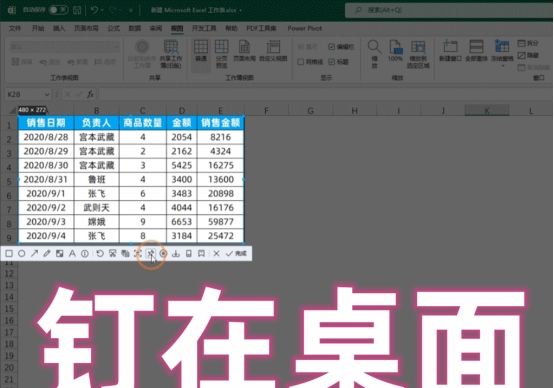The width and height of the screenshot is (554, 388).
Task: Switch to the 插入 Insert tab
Action: (59, 28)
